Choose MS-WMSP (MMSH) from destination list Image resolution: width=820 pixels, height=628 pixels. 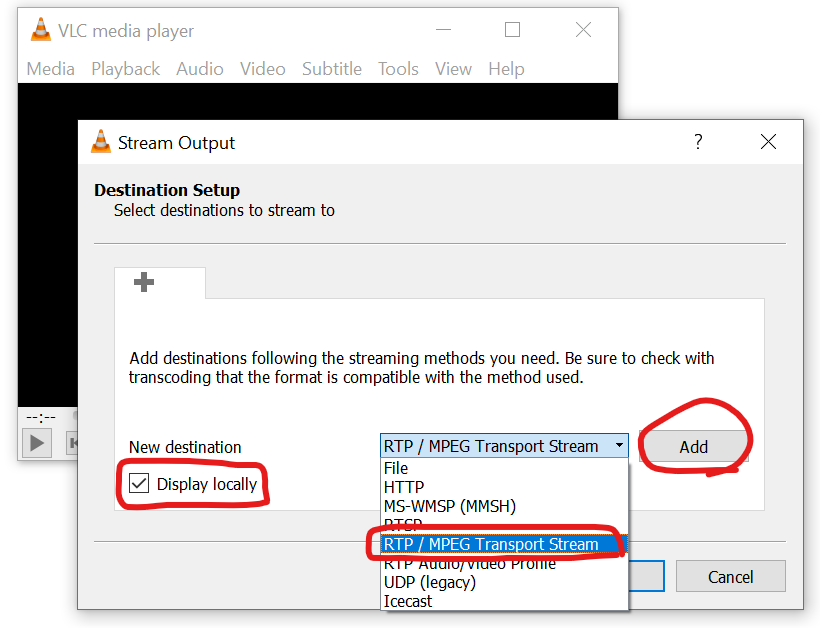pyautogui.click(x=504, y=506)
